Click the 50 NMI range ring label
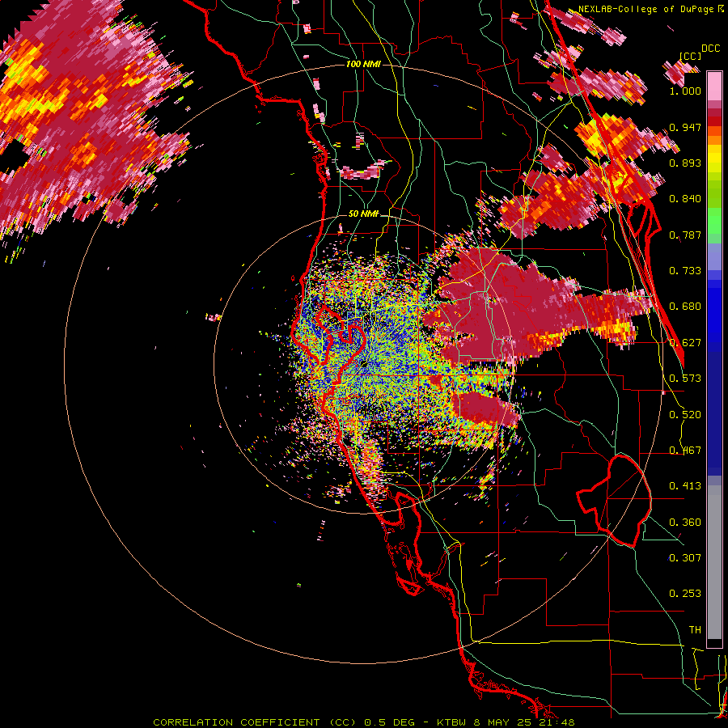 tap(363, 214)
